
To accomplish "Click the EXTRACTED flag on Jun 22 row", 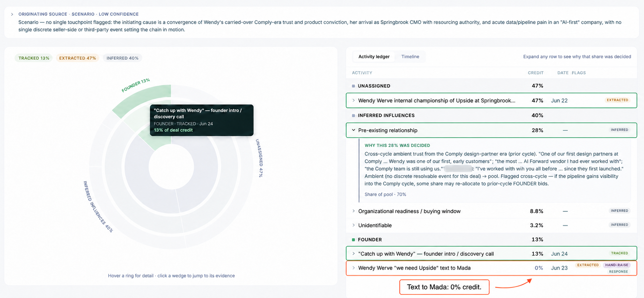I will click(x=617, y=100).
